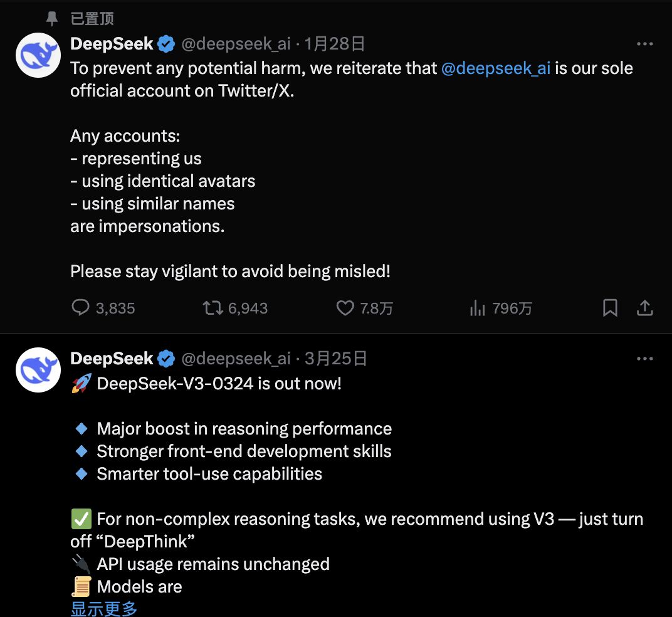Click the verified badge next to DeepSeek

tap(165, 43)
